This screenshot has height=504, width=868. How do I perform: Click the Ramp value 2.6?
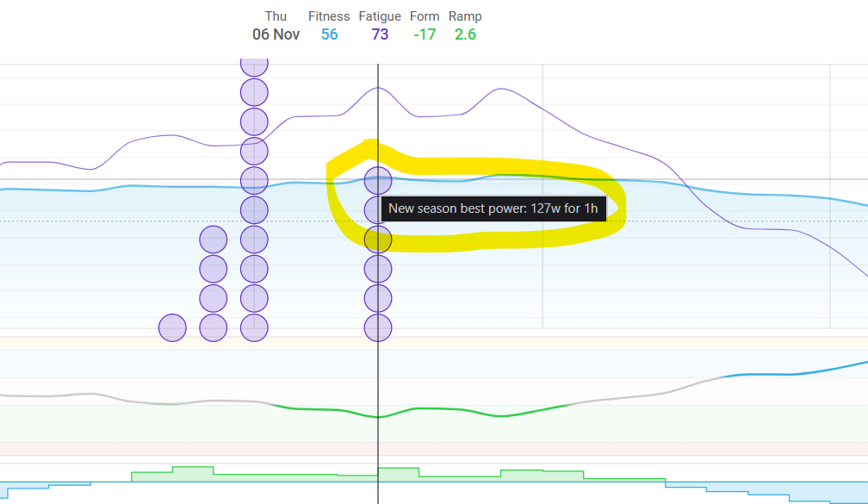click(x=465, y=34)
